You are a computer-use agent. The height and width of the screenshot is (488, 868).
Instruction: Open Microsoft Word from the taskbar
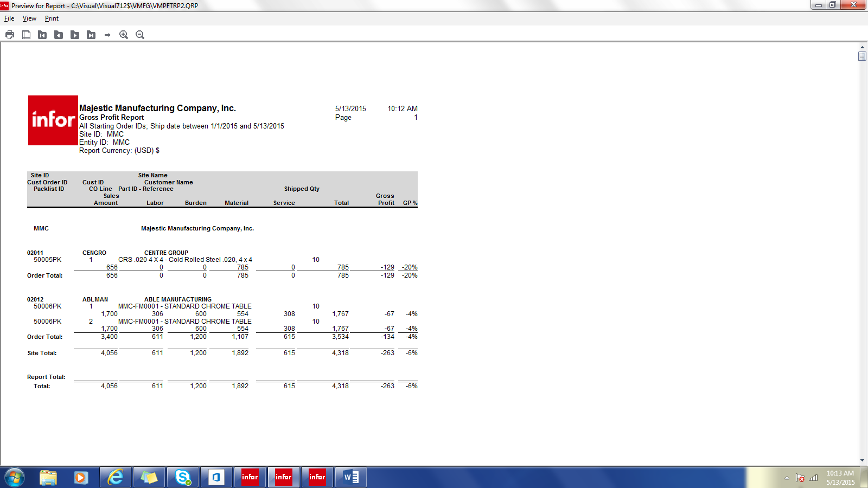[351, 477]
